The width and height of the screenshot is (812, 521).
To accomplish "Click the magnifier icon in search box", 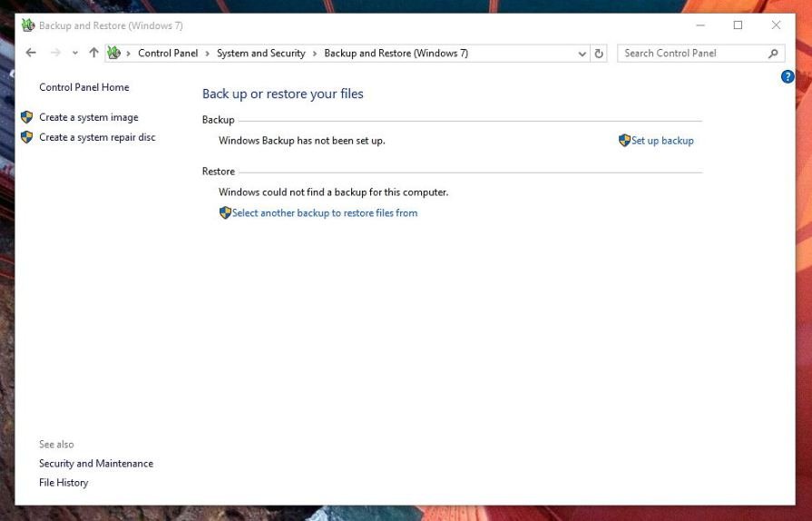I will (x=774, y=54).
